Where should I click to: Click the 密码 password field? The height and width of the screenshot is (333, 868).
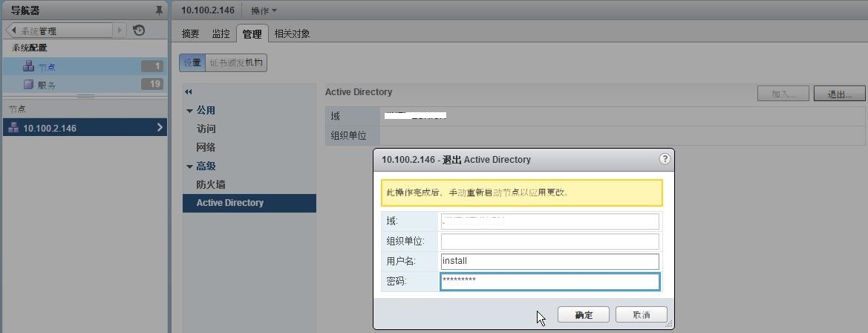pos(549,281)
